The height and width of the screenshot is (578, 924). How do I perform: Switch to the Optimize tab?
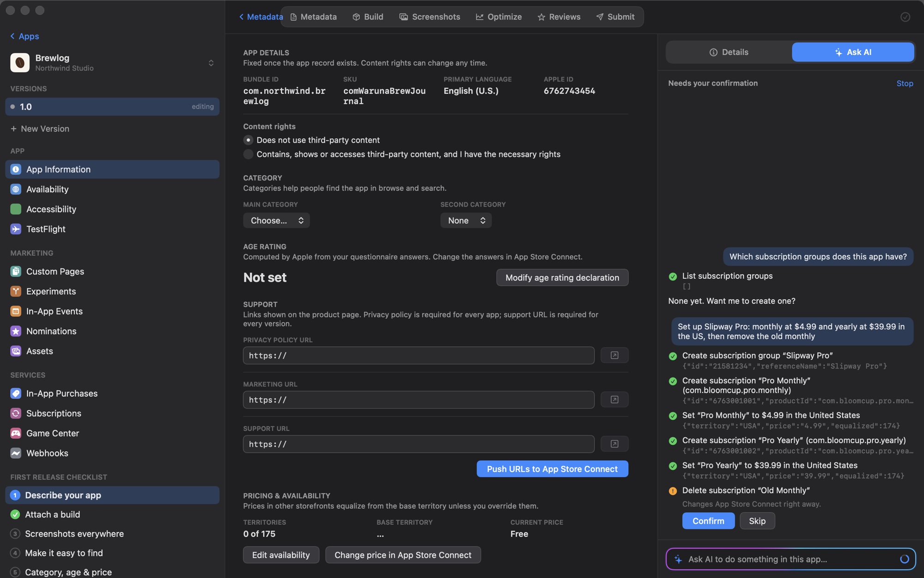point(499,17)
